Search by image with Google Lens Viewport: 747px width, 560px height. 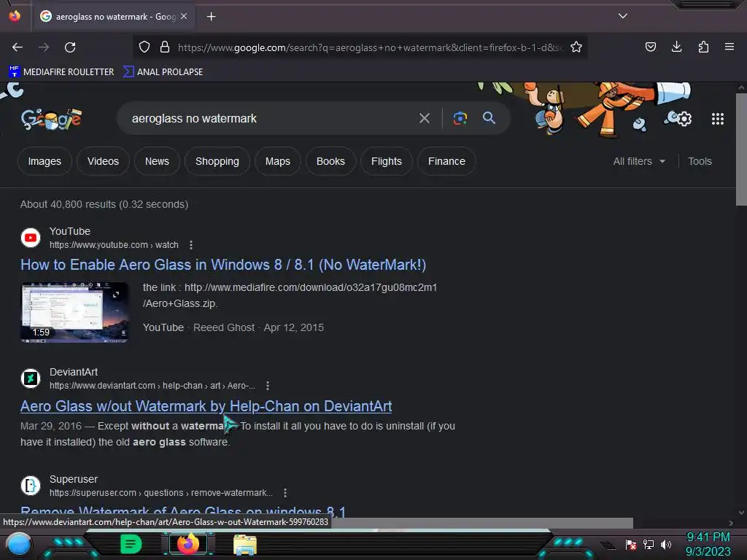click(460, 118)
